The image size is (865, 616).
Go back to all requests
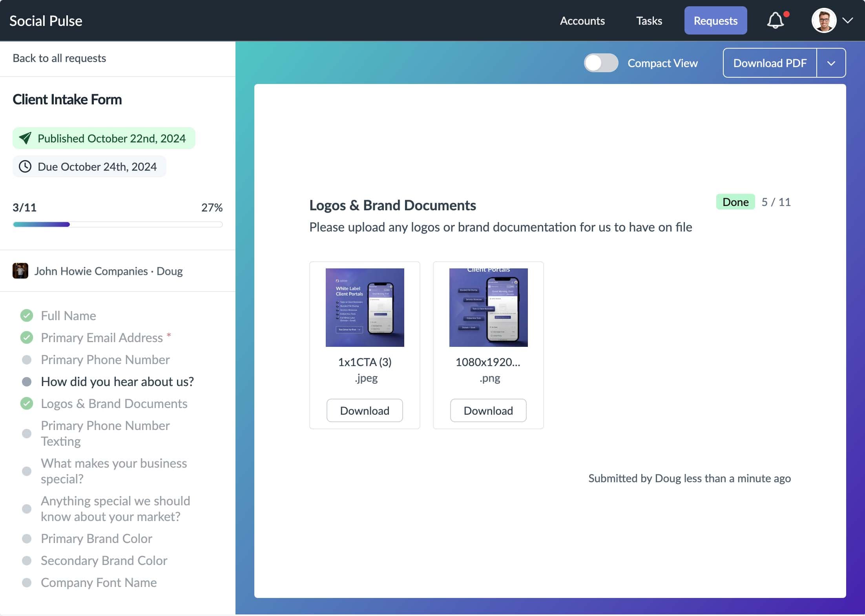point(59,58)
